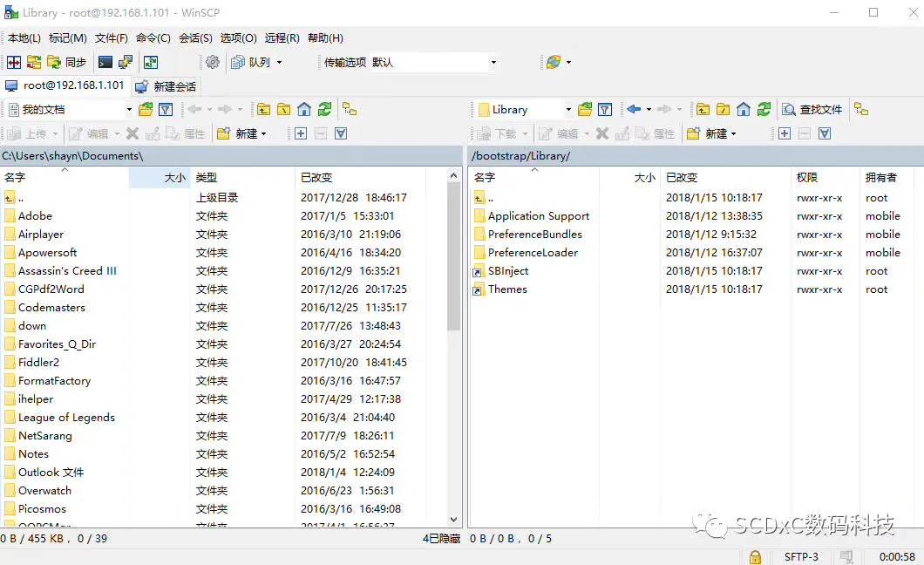Click local panel select files plus icon
924x565 pixels.
tap(301, 133)
